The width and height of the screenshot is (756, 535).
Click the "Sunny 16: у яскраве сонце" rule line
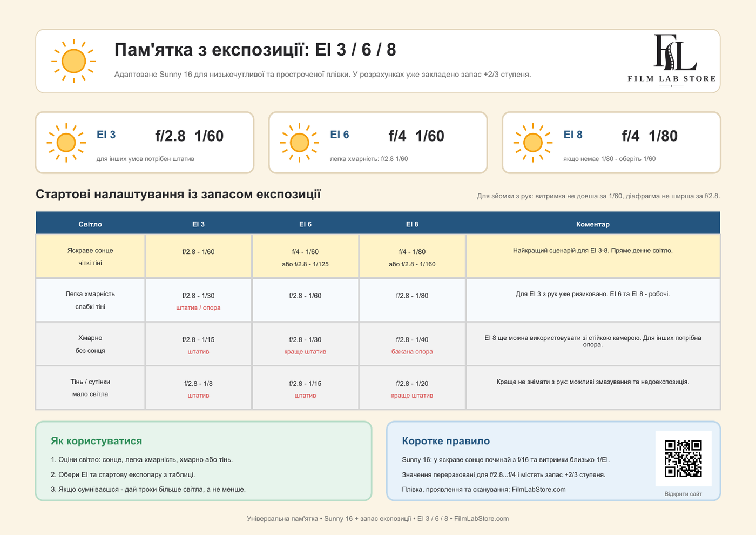pos(506,460)
